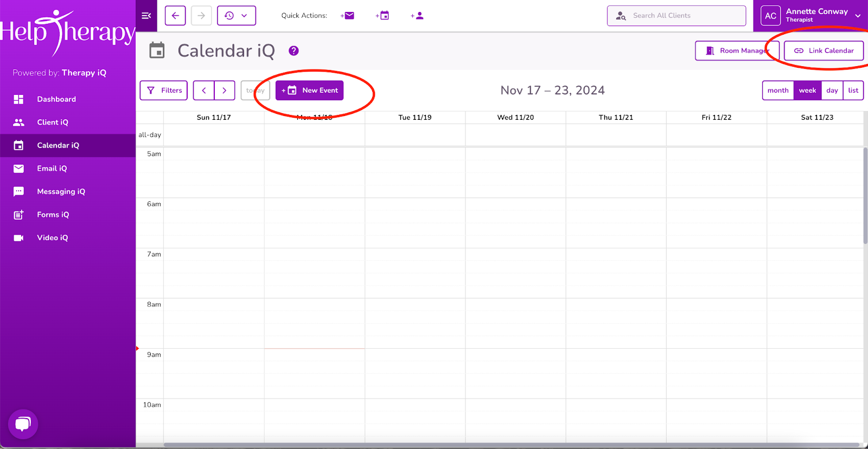Click the Thu 11/21 column header
Viewport: 868px width, 449px height.
[x=616, y=118]
